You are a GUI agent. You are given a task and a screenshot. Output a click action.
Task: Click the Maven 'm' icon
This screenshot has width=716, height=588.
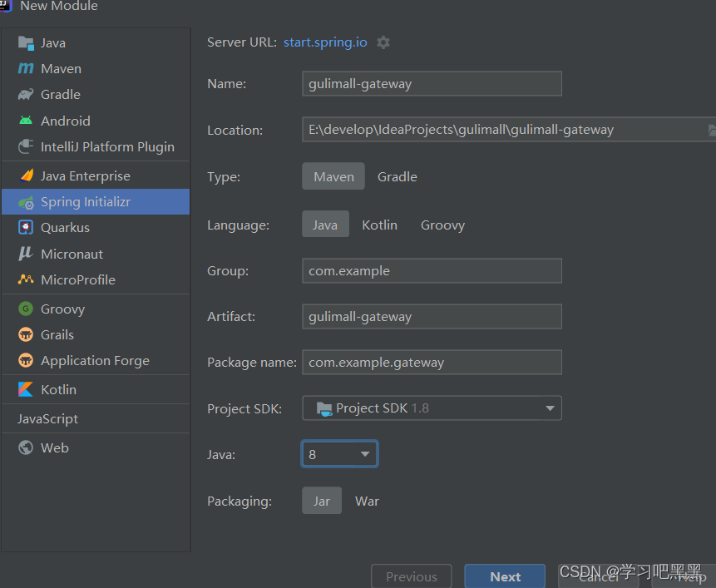tap(26, 68)
